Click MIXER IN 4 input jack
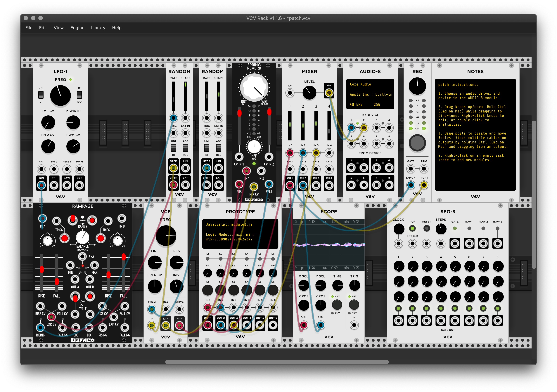Image resolution: width=557 pixels, height=392 pixels. coord(329,153)
